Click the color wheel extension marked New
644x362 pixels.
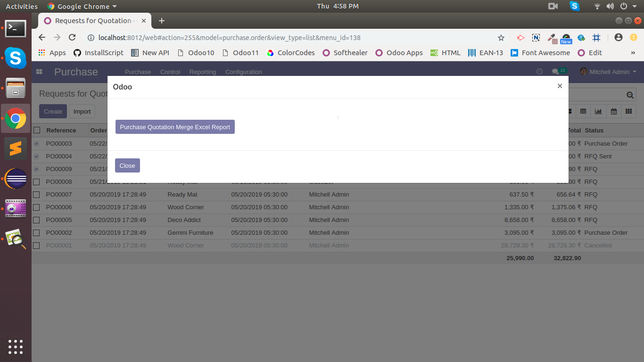pyautogui.click(x=566, y=39)
